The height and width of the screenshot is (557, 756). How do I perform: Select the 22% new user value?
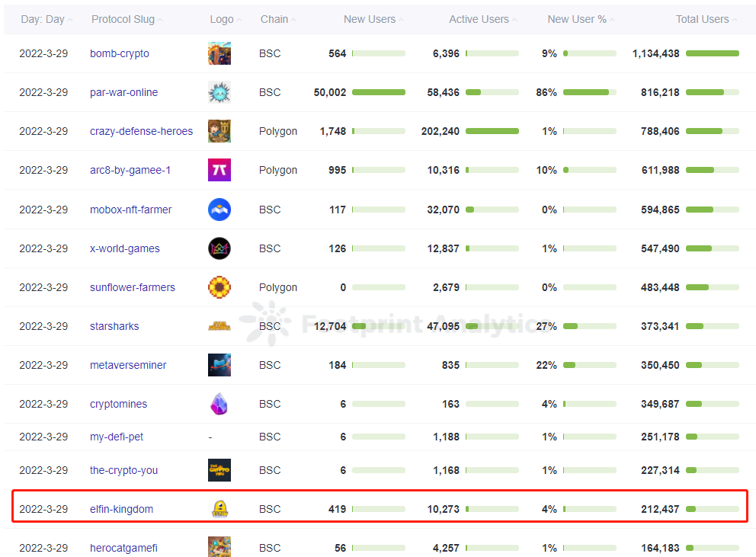[546, 365]
